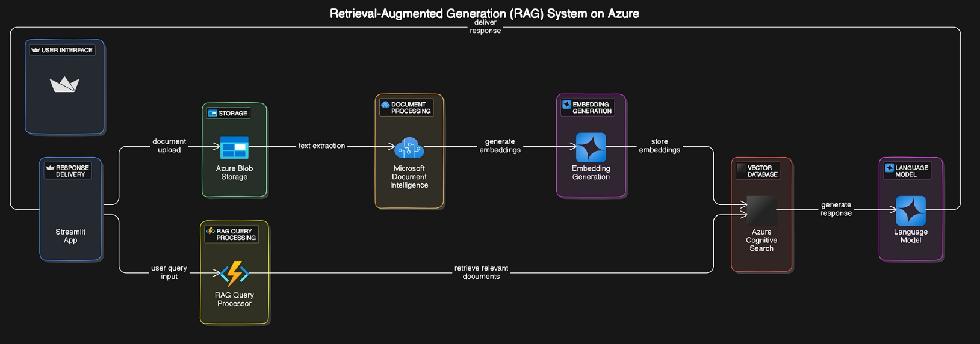Click the 'document upload' edge label
The image size is (980, 344).
coord(169,146)
